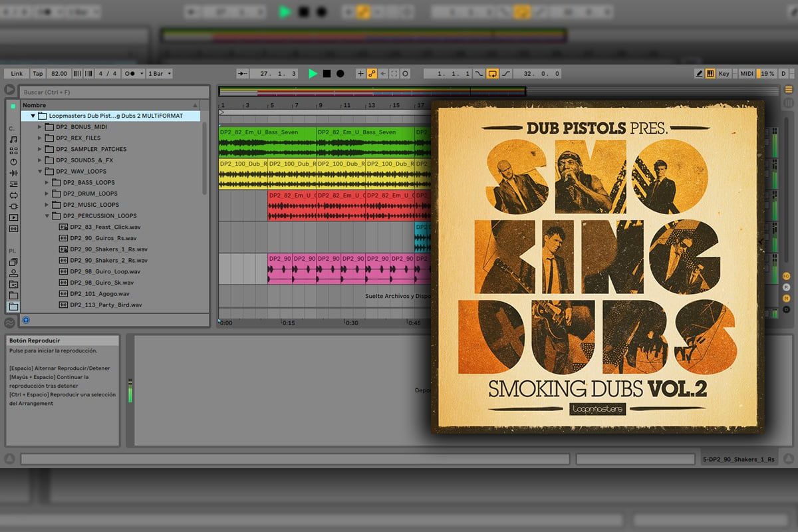Toggle Automation Arm button
This screenshot has width=798, height=532.
click(x=372, y=74)
